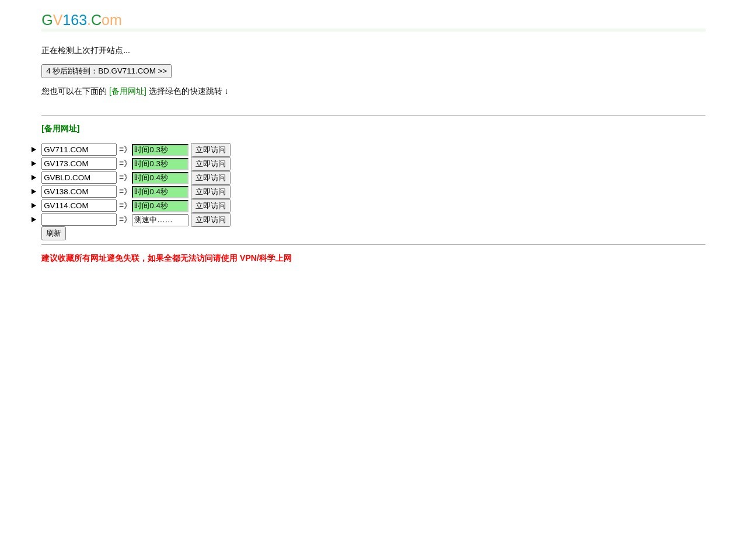Click the triangle marker beside the empty row
Screen dimensions: 747x560
[34, 220]
